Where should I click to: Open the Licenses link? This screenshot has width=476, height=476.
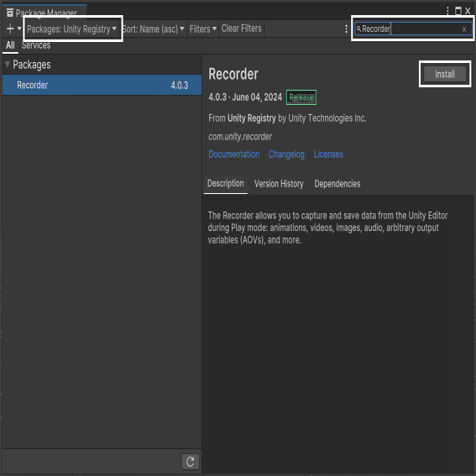pyautogui.click(x=328, y=154)
